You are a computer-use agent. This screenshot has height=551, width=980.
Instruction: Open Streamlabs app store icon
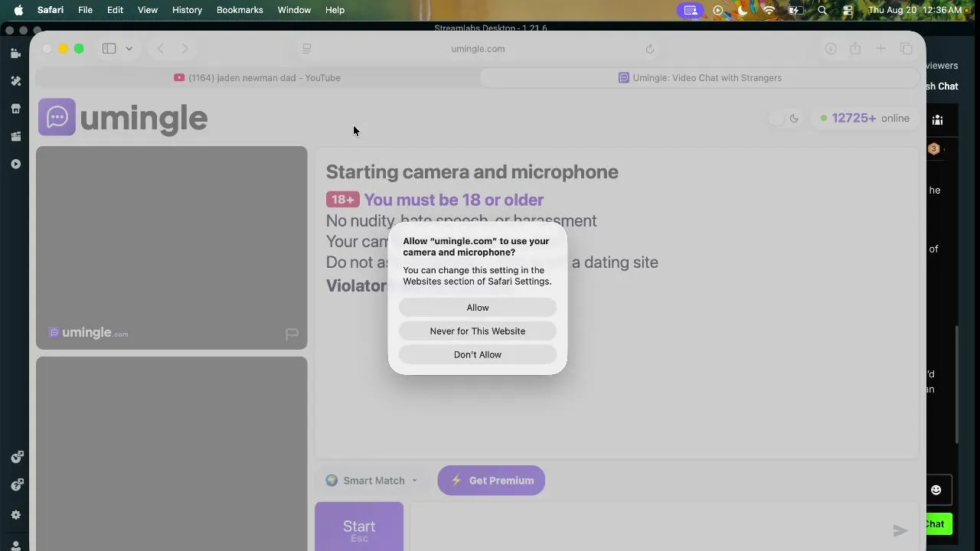[x=15, y=109]
